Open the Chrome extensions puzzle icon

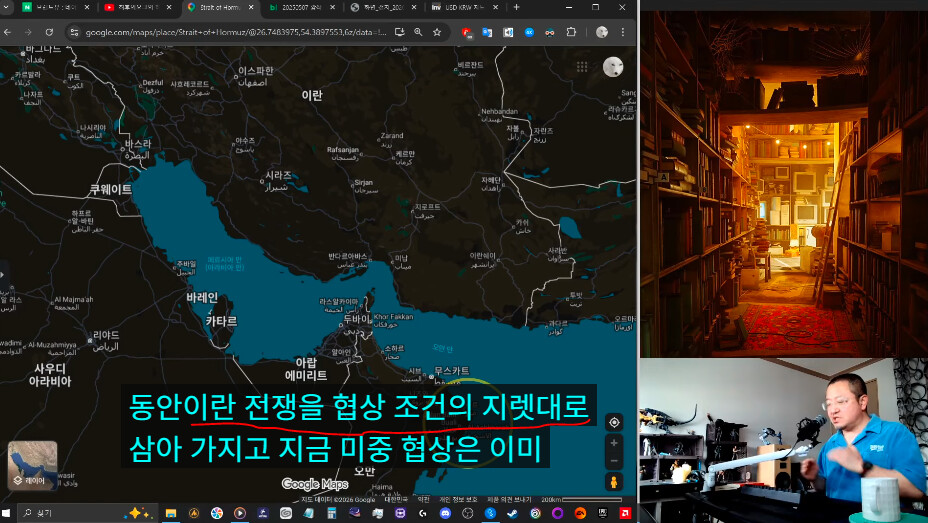(571, 32)
